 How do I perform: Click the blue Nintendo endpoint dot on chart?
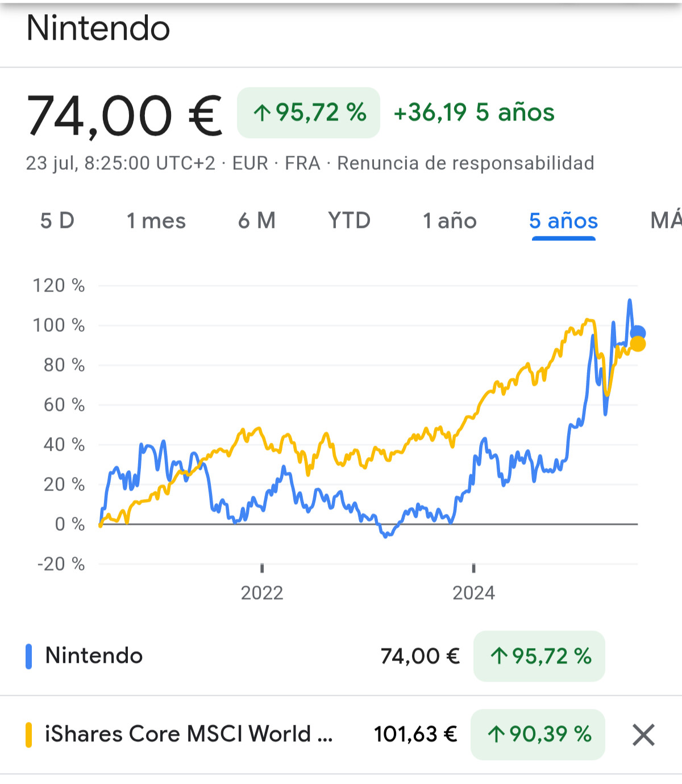[x=638, y=333]
